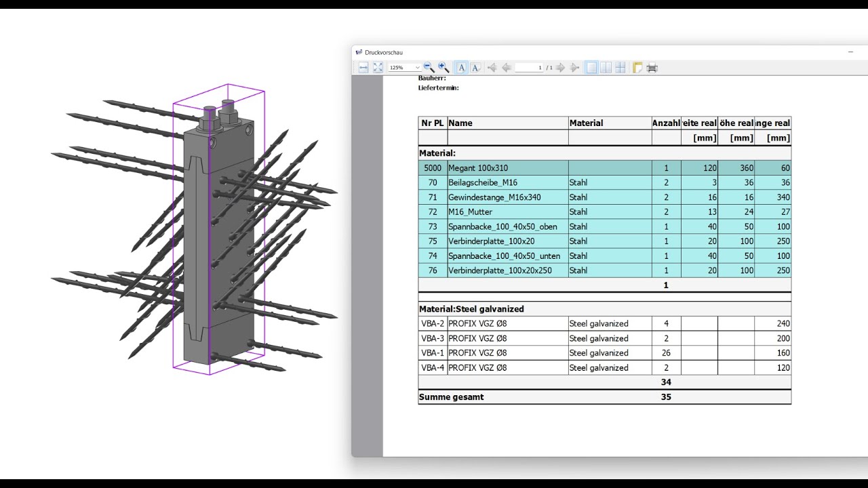Click the Summe gesamt label
The image size is (868, 488).
452,397
